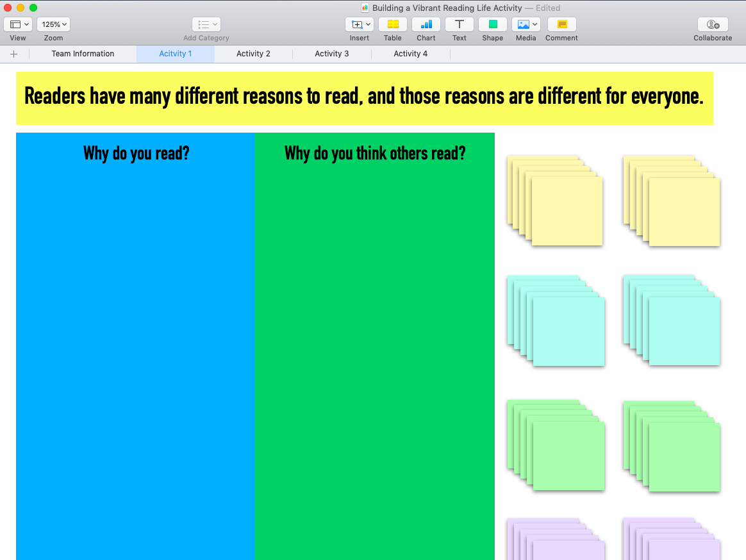Image resolution: width=746 pixels, height=560 pixels.
Task: Pick the front yellow sticky note, left stack
Action: (567, 211)
